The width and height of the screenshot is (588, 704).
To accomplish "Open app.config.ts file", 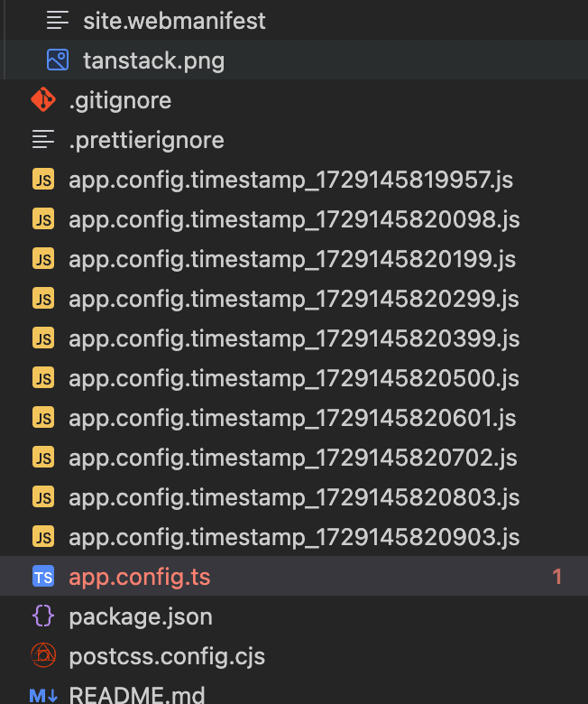I will click(140, 577).
